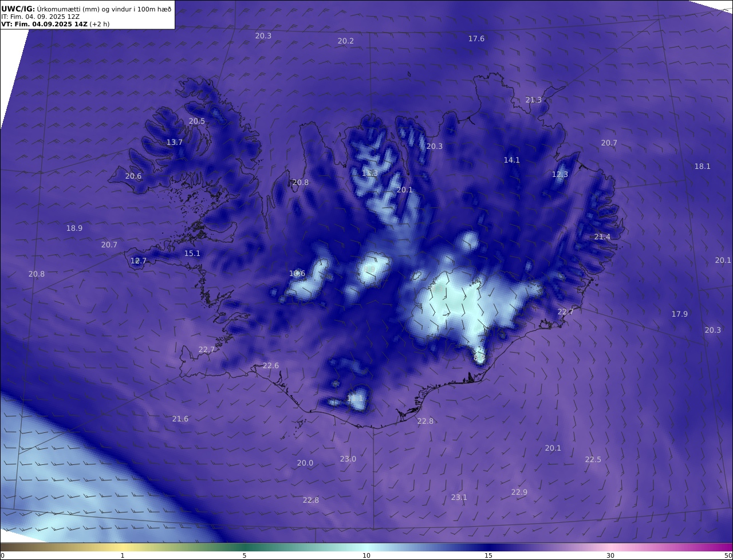Click the 21.4 value in the Eastfjords
The image size is (733, 560).
pos(602,237)
